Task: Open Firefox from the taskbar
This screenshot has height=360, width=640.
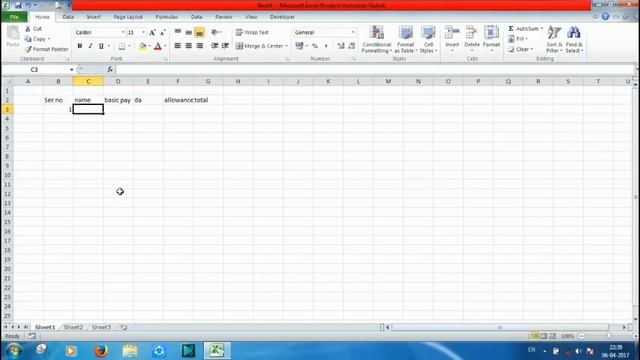Action: (101, 351)
